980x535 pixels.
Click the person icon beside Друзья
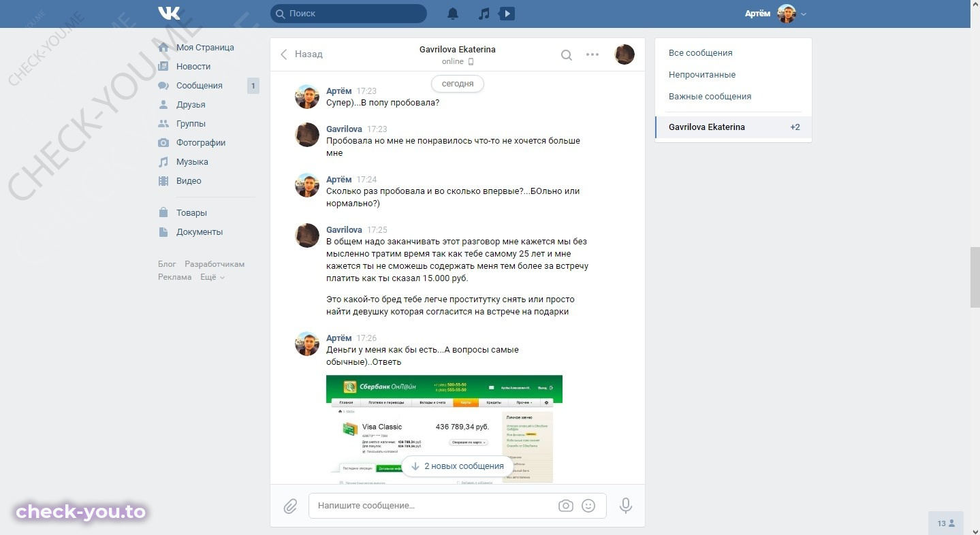(x=163, y=105)
